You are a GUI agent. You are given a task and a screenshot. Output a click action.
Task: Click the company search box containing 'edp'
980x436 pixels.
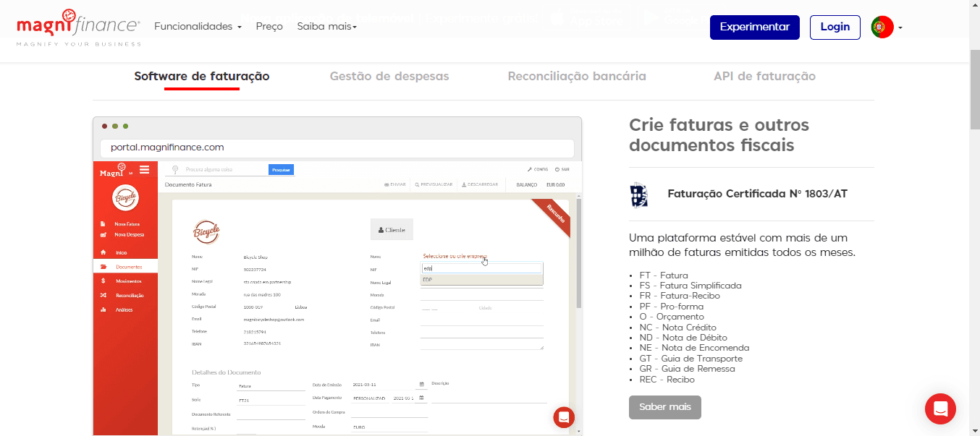tap(482, 268)
